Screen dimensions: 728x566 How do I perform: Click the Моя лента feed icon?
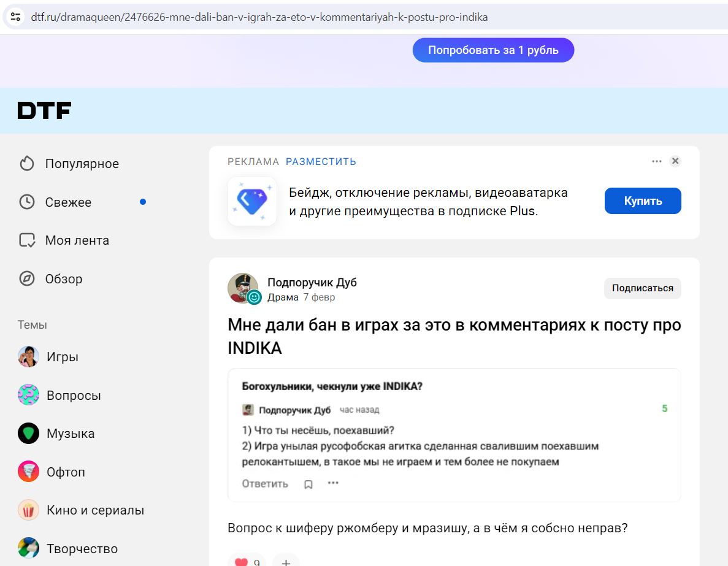[27, 240]
